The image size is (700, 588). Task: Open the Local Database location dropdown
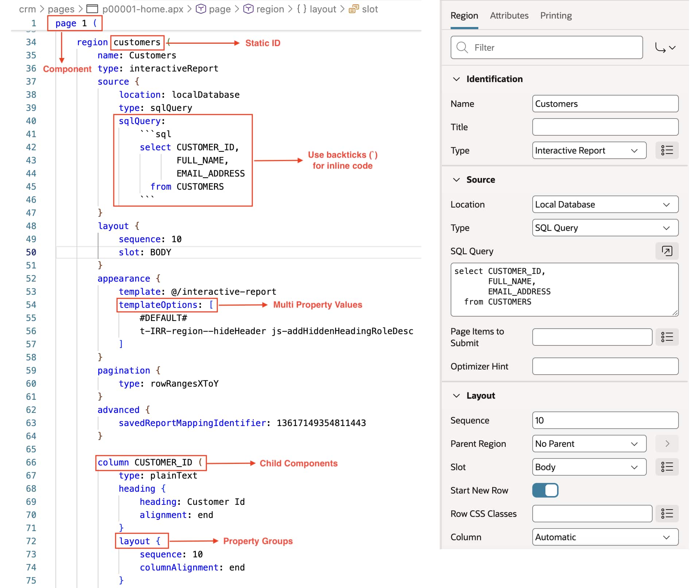click(x=605, y=204)
